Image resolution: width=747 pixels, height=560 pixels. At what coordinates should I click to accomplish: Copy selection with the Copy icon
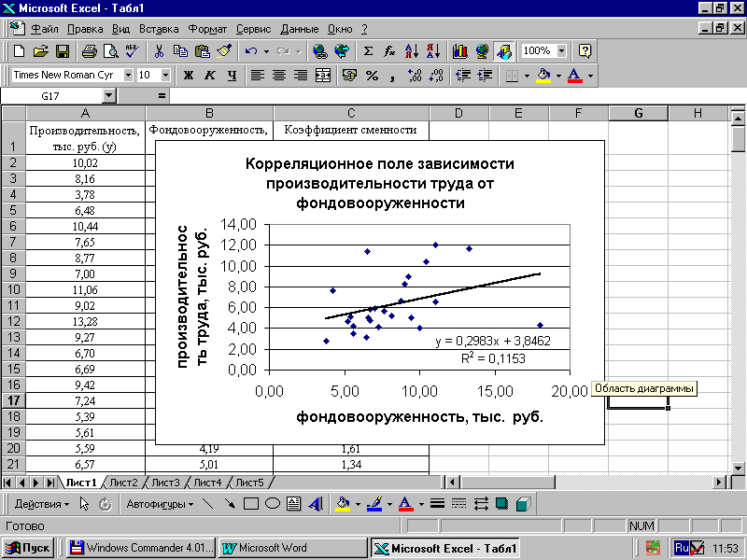pos(180,51)
